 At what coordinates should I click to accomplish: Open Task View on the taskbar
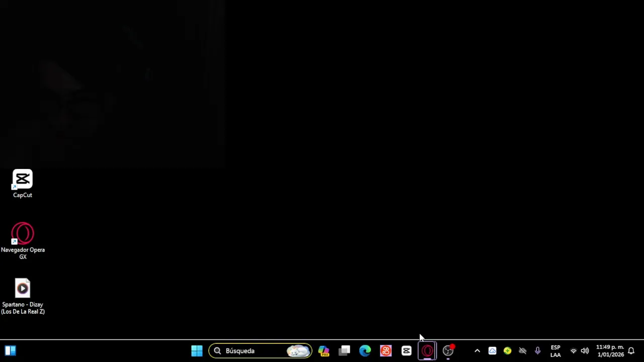click(x=345, y=351)
